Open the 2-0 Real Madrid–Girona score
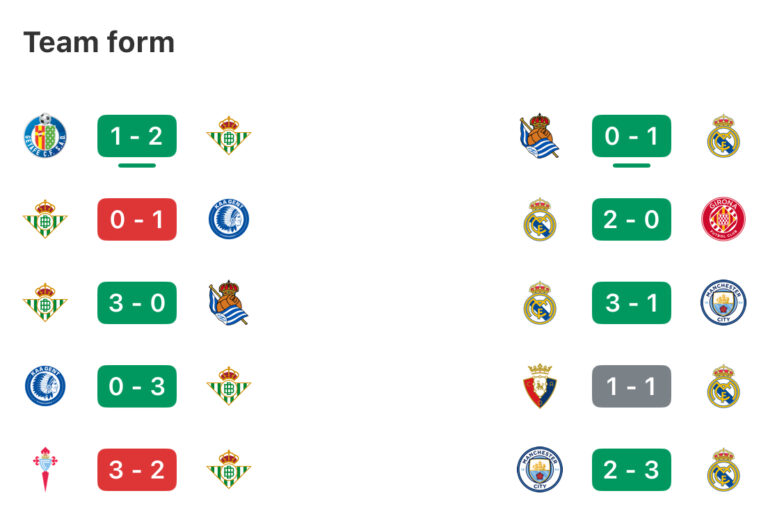 pos(631,219)
